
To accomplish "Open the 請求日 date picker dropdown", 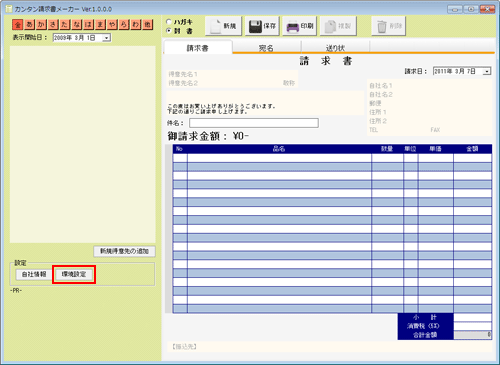I will 487,71.
